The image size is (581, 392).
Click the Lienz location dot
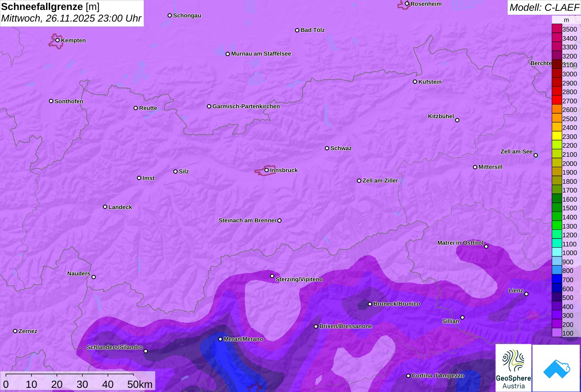coord(526,294)
